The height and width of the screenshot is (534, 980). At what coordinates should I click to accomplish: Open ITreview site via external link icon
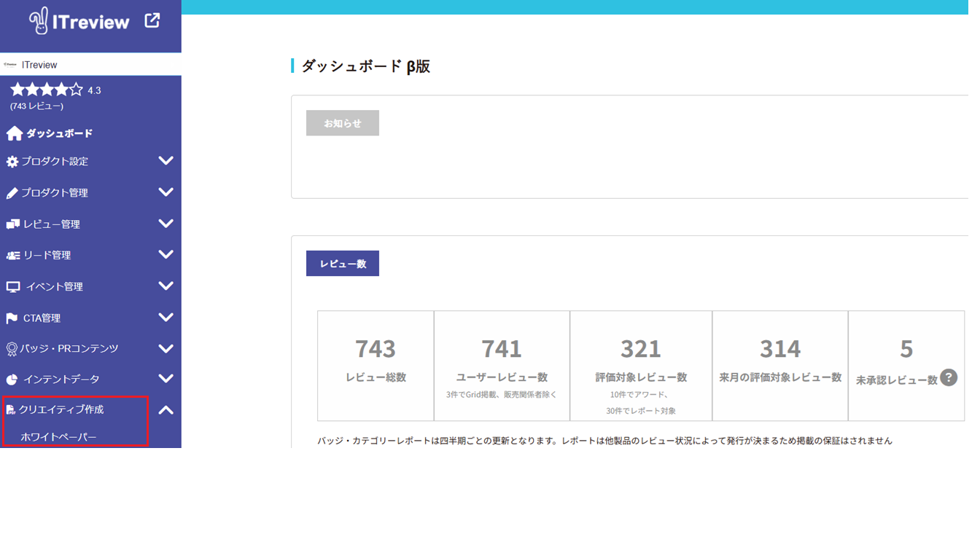[x=152, y=20]
